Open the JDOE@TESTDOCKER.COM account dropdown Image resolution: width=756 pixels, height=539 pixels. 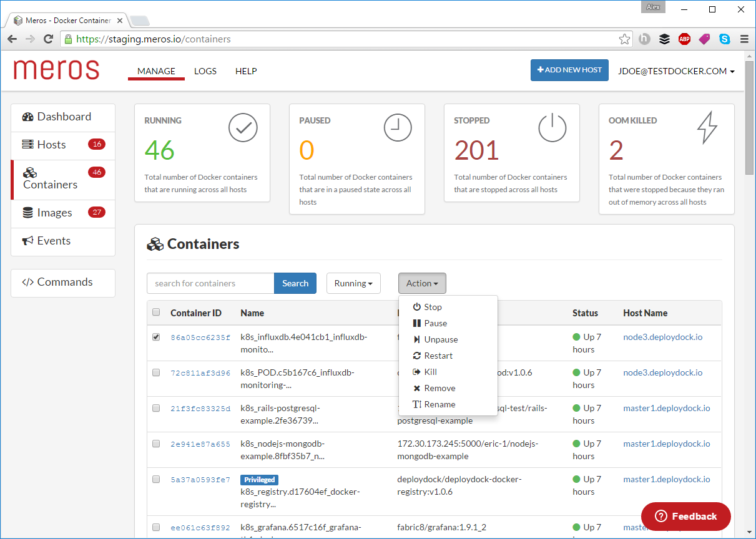point(675,71)
